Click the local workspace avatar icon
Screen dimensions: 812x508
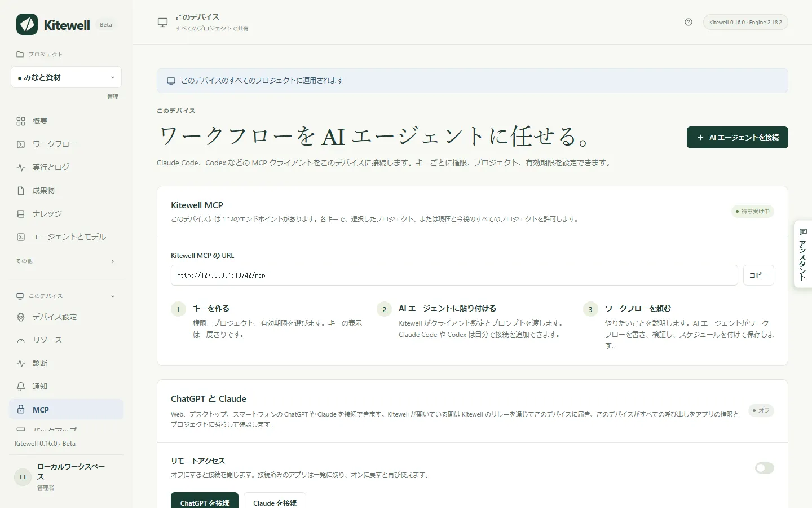(23, 477)
